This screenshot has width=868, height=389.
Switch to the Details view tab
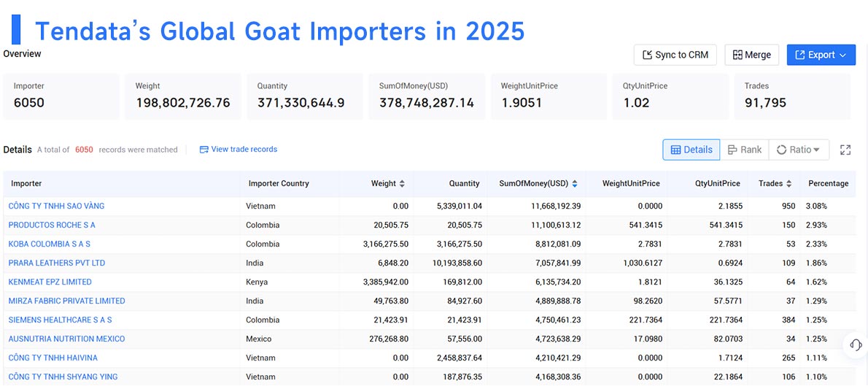[x=691, y=150]
